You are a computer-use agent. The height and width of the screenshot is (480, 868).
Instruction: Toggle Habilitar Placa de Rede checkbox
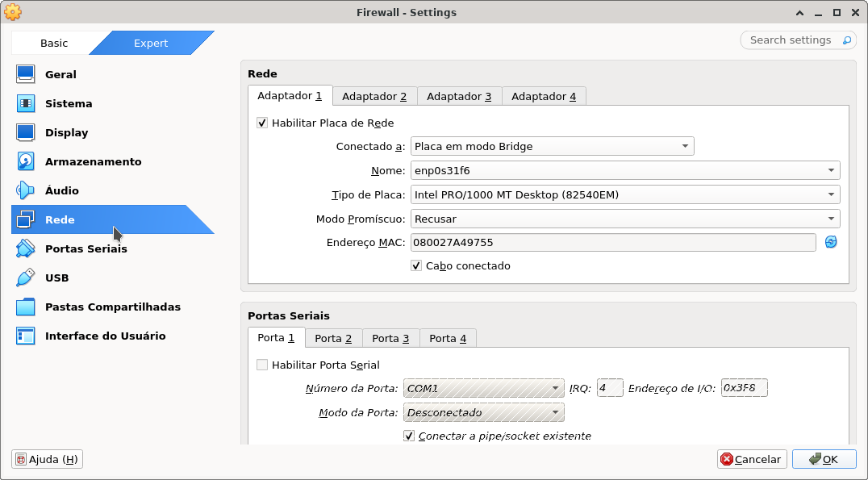(262, 123)
